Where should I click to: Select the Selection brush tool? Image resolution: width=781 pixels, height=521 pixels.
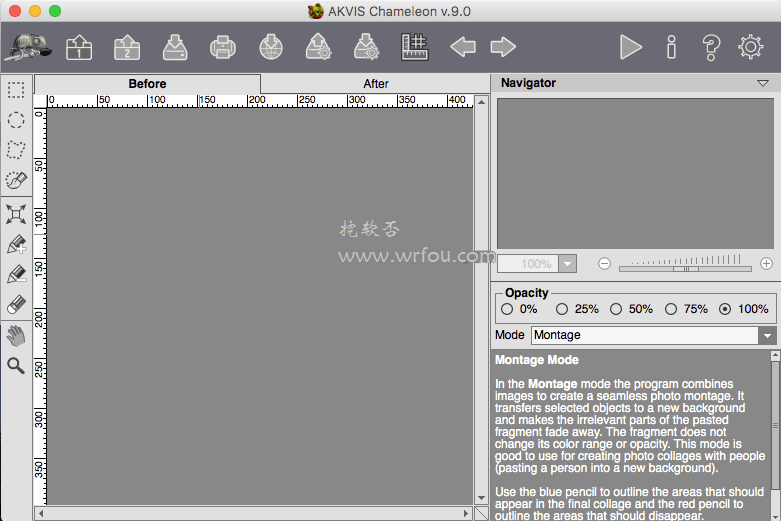click(x=16, y=180)
